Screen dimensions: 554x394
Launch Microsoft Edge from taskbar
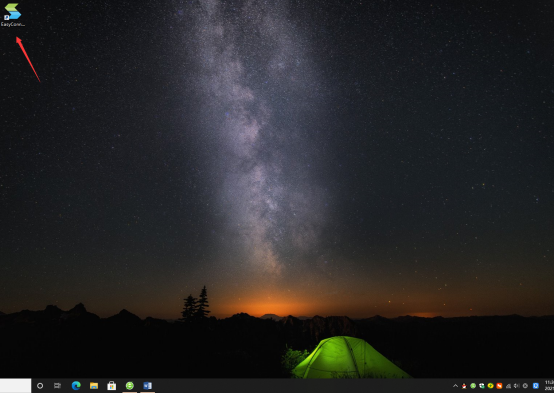[76, 386]
